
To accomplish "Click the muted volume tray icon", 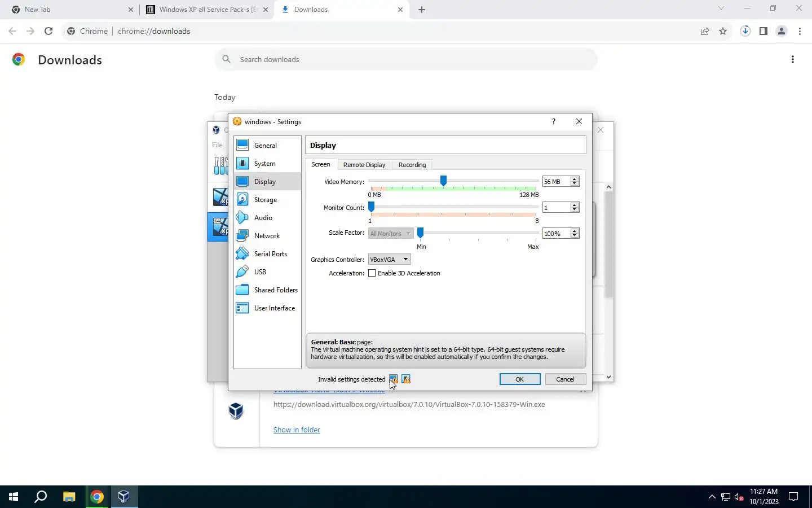I will click(x=739, y=497).
